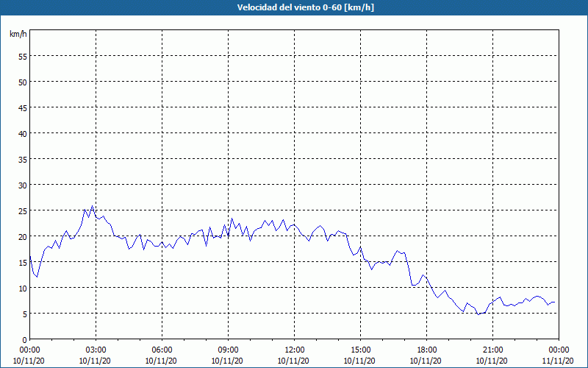Click the wind speed peak just before 03:00
This screenshot has height=368, width=588.
tap(93, 206)
